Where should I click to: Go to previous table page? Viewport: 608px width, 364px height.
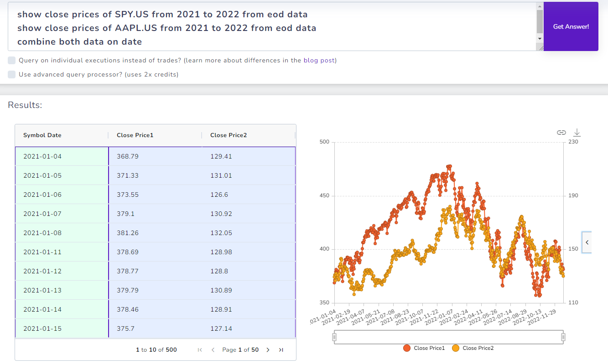[x=213, y=350]
